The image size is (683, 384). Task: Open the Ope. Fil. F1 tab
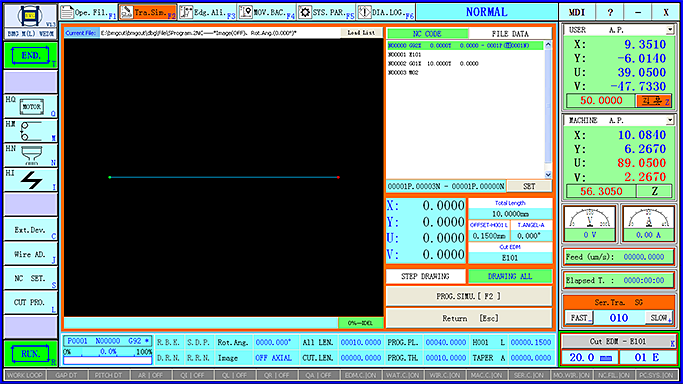point(88,13)
